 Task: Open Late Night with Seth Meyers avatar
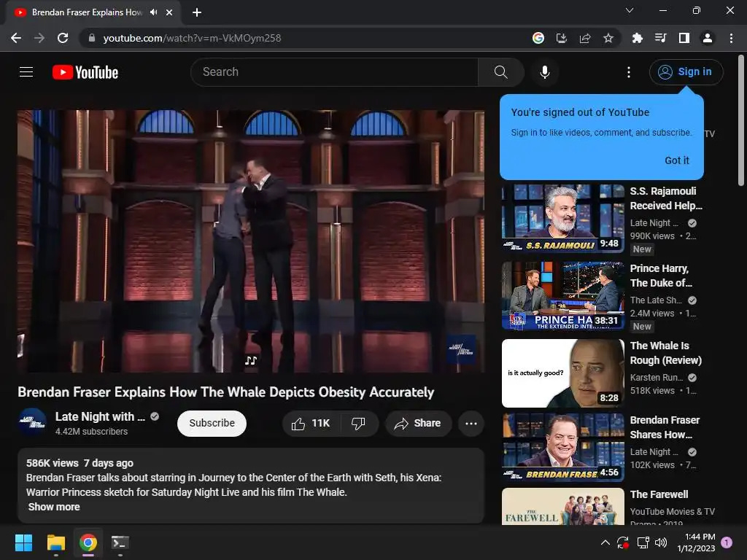[x=32, y=422]
